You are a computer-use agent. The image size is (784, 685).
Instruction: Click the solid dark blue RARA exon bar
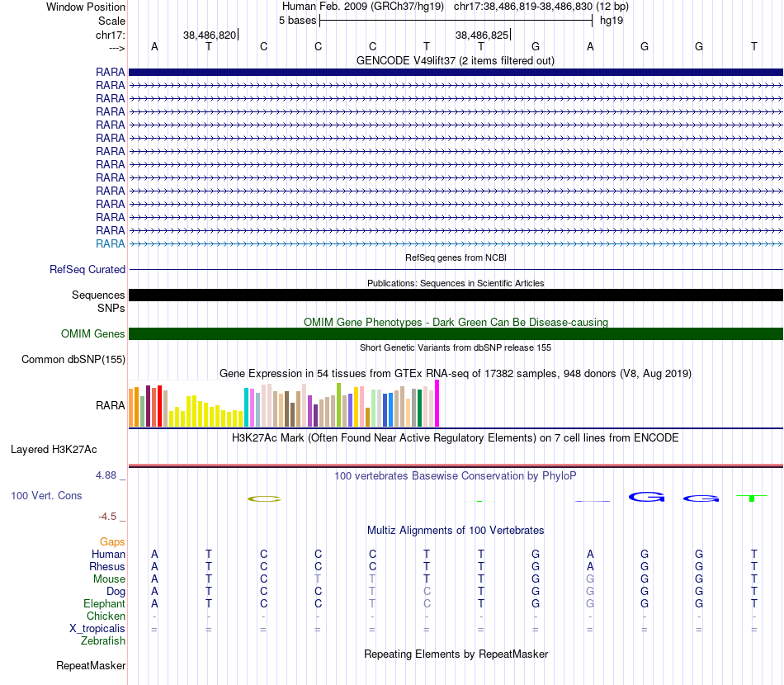click(456, 72)
